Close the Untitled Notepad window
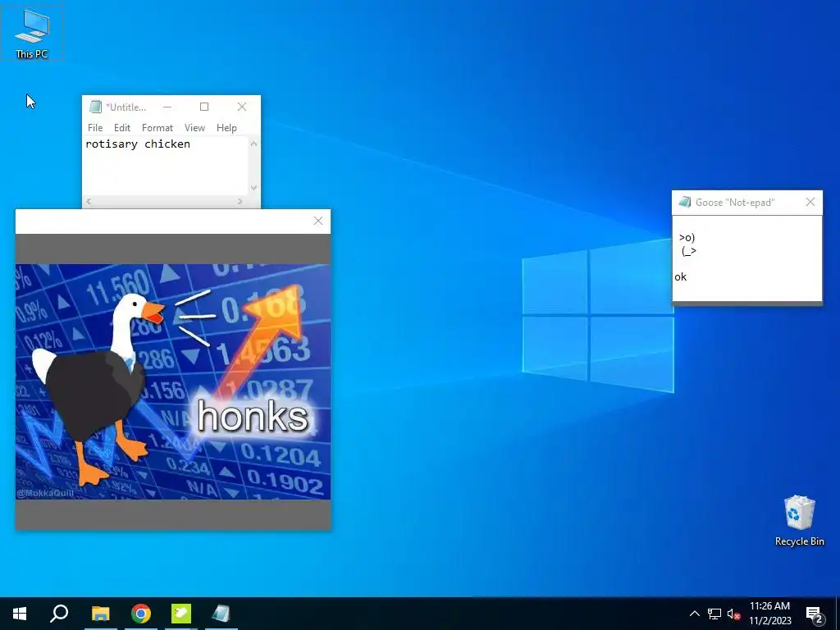This screenshot has width=840, height=630. pos(242,107)
